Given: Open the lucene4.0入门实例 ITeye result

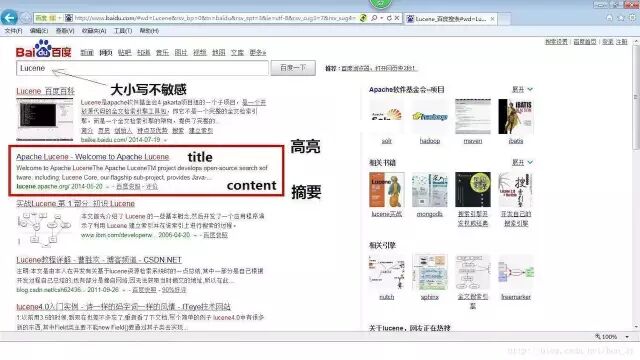Looking at the screenshot, I should point(124,307).
